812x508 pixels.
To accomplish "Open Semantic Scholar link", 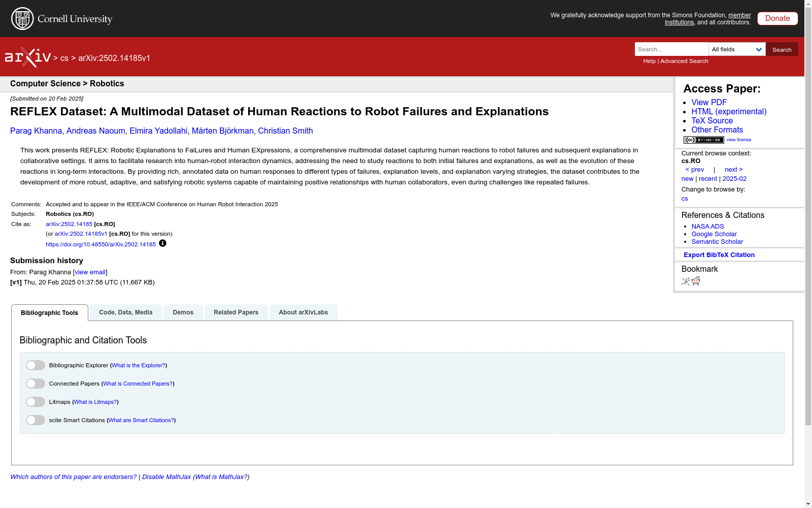I will (717, 242).
